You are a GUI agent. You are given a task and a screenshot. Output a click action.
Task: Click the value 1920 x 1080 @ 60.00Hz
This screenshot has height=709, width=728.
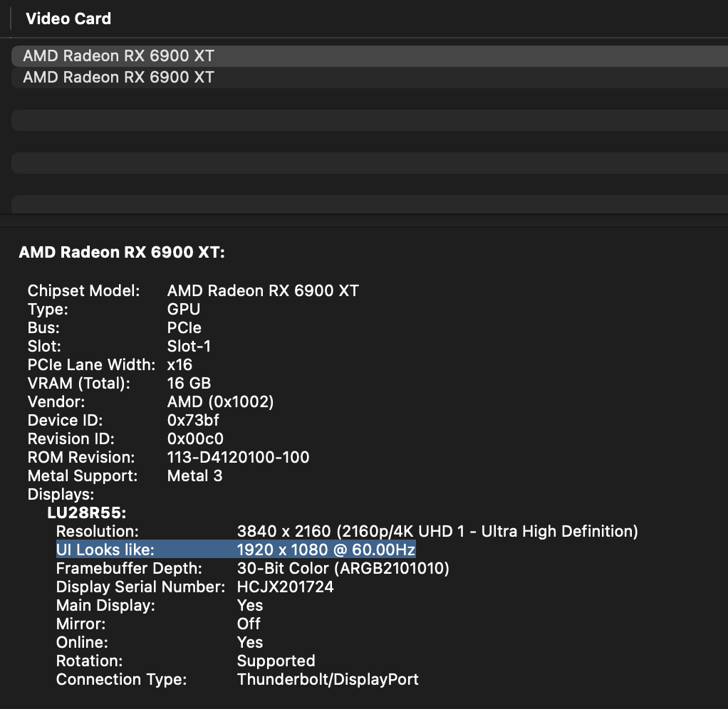click(326, 550)
